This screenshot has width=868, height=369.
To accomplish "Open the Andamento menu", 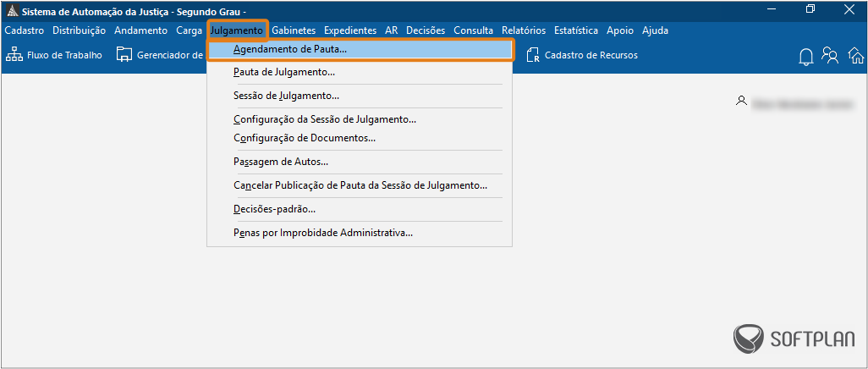I will click(140, 30).
